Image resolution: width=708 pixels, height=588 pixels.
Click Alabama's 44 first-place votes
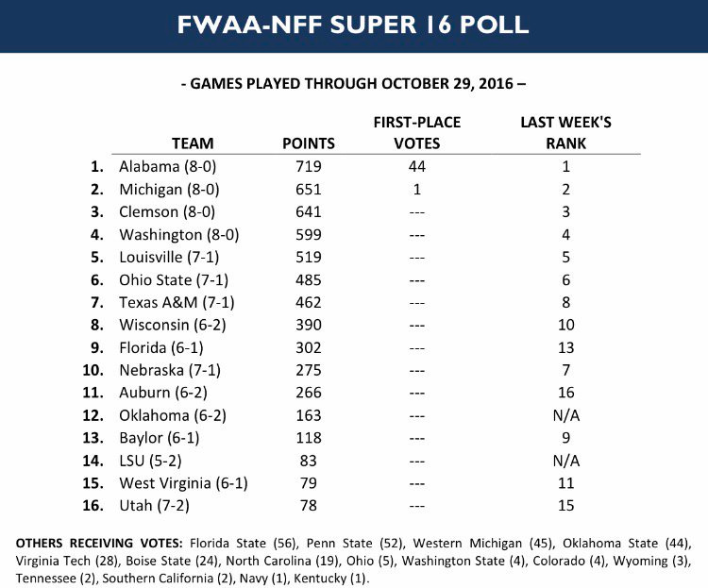pyautogui.click(x=416, y=167)
